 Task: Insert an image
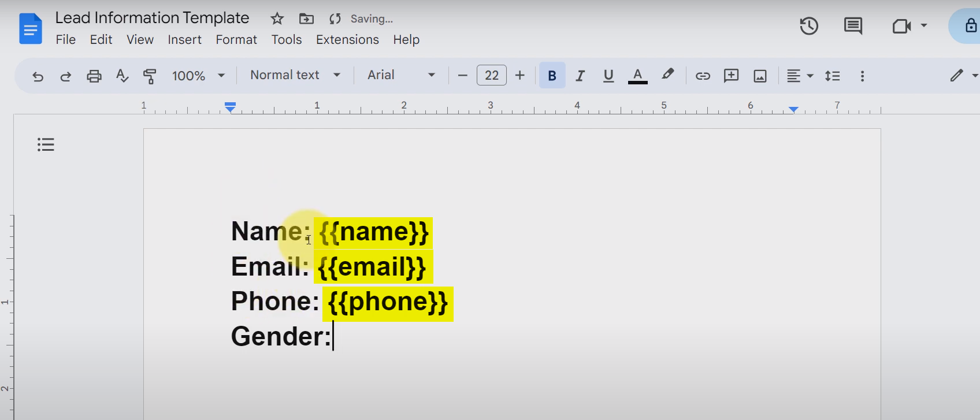tap(760, 76)
